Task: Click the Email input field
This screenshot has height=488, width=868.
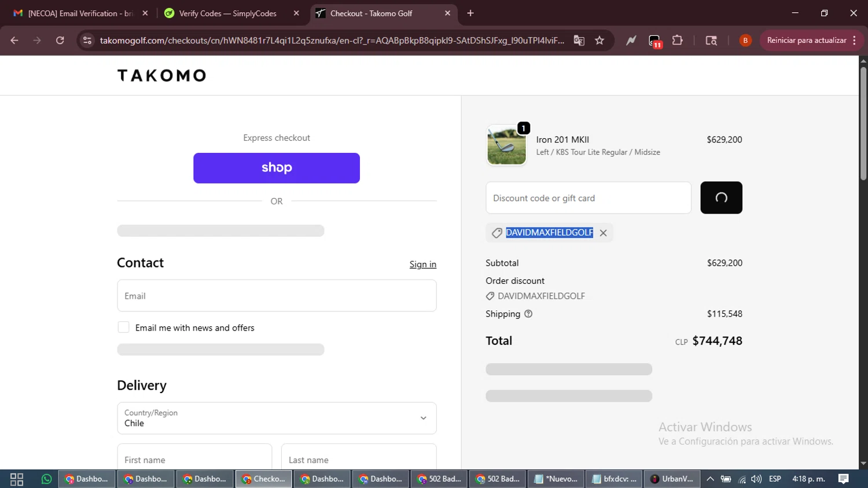Action: tap(277, 296)
